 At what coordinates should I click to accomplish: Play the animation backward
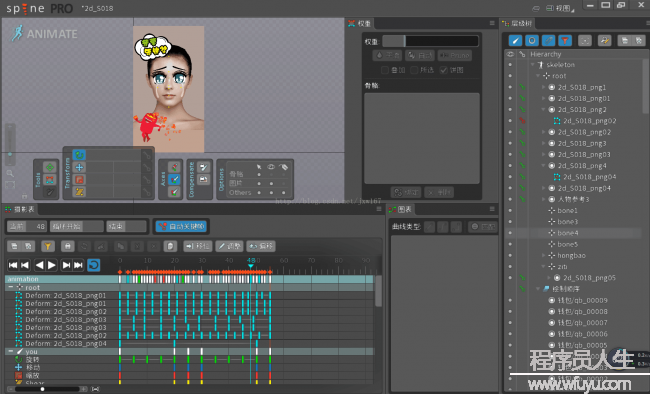click(39, 265)
